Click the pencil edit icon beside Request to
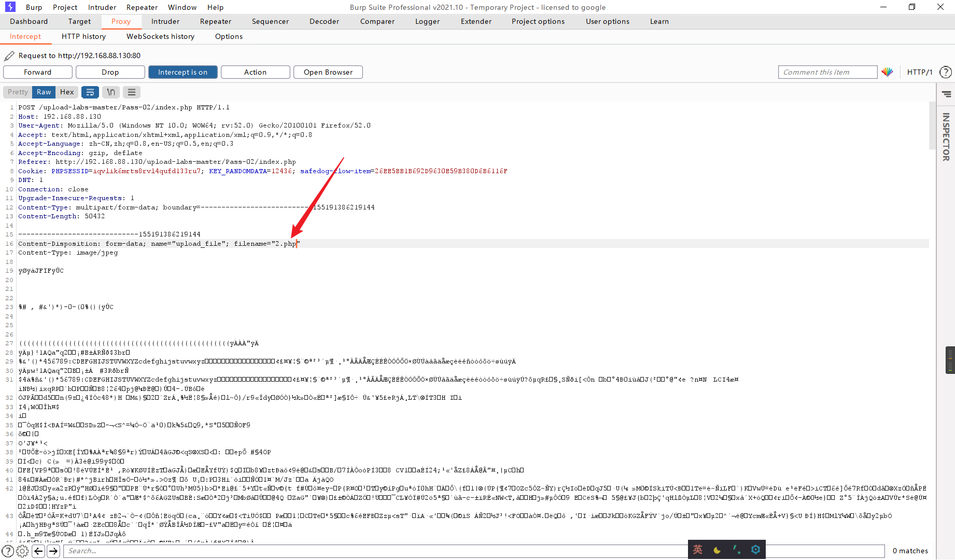Image resolution: width=955 pixels, height=560 pixels. click(x=9, y=55)
